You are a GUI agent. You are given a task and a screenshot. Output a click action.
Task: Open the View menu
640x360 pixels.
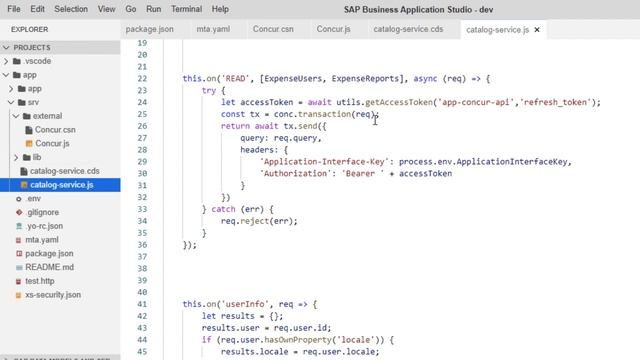pos(106,9)
